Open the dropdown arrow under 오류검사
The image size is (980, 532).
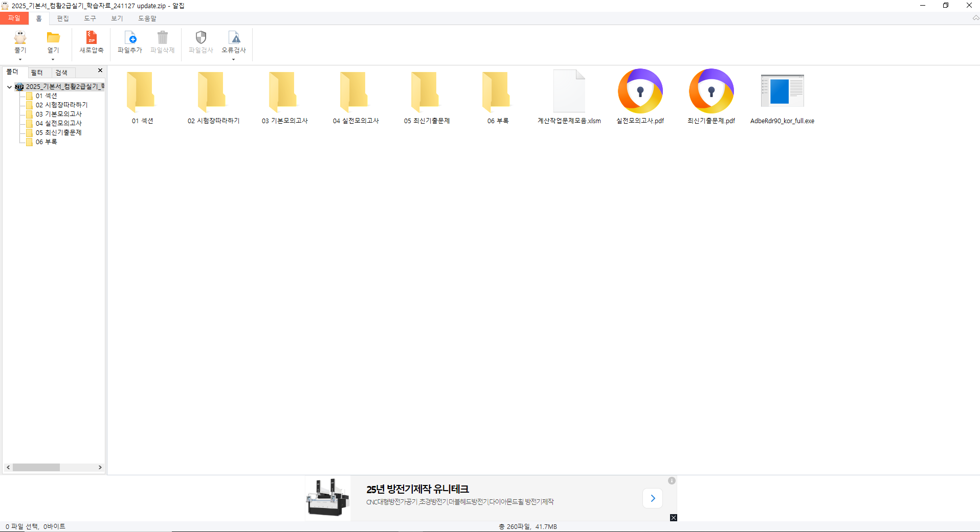(234, 60)
